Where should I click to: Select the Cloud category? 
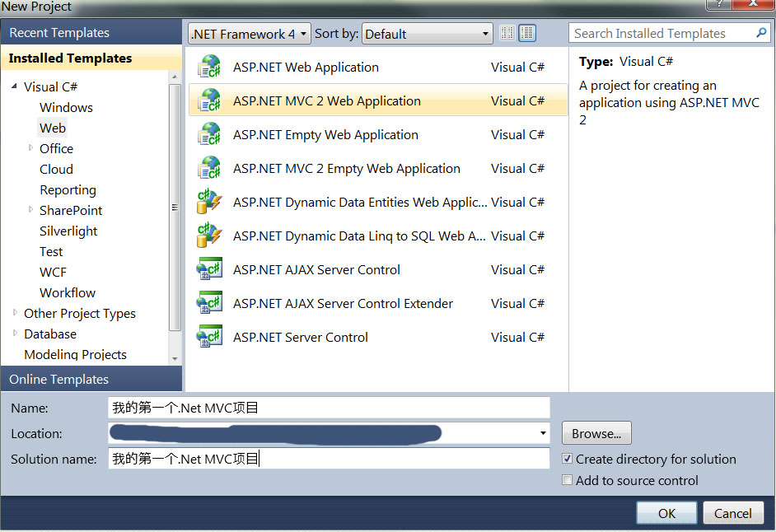pos(56,170)
